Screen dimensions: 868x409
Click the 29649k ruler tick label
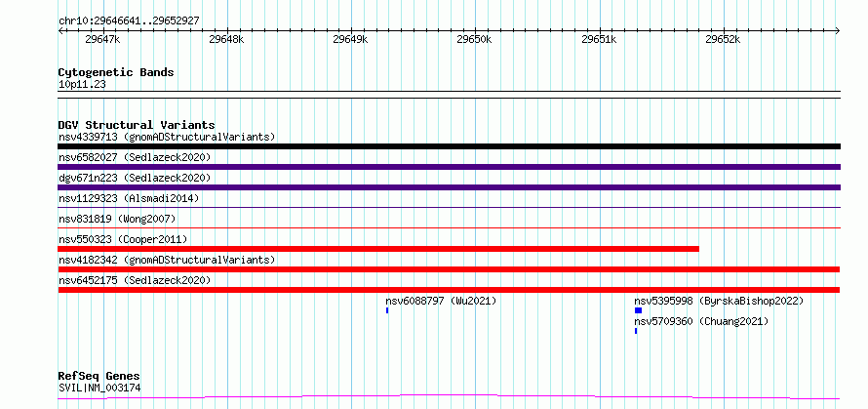pyautogui.click(x=350, y=40)
